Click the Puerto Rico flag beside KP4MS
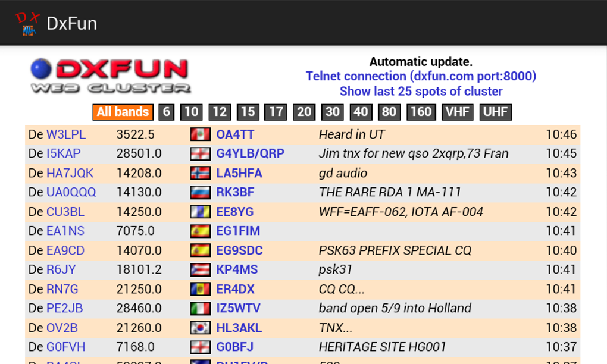Image resolution: width=607 pixels, height=364 pixels. point(201,269)
